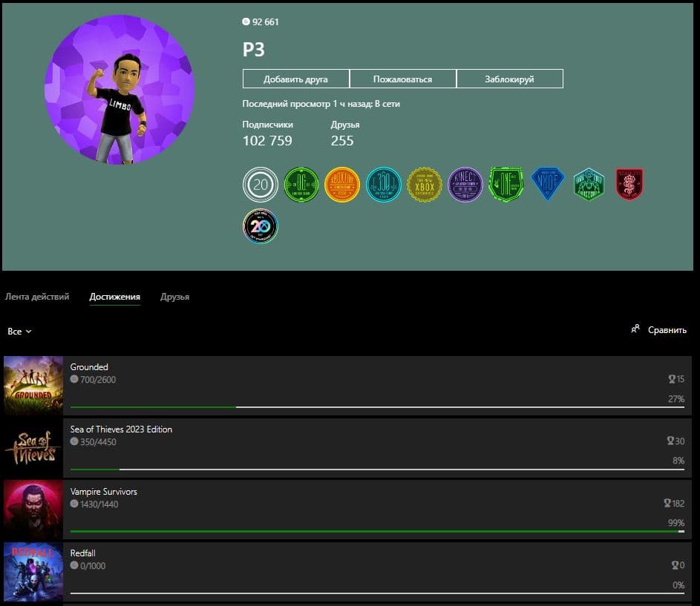Click the Sea of Thieves 8% completion value
700x606 pixels.
coord(678,461)
